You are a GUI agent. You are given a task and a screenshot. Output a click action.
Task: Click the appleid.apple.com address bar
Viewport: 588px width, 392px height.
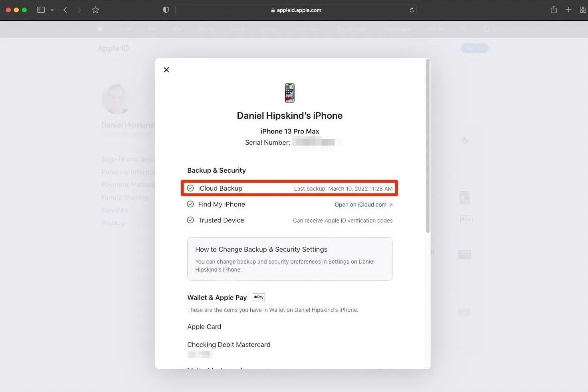coord(296,10)
